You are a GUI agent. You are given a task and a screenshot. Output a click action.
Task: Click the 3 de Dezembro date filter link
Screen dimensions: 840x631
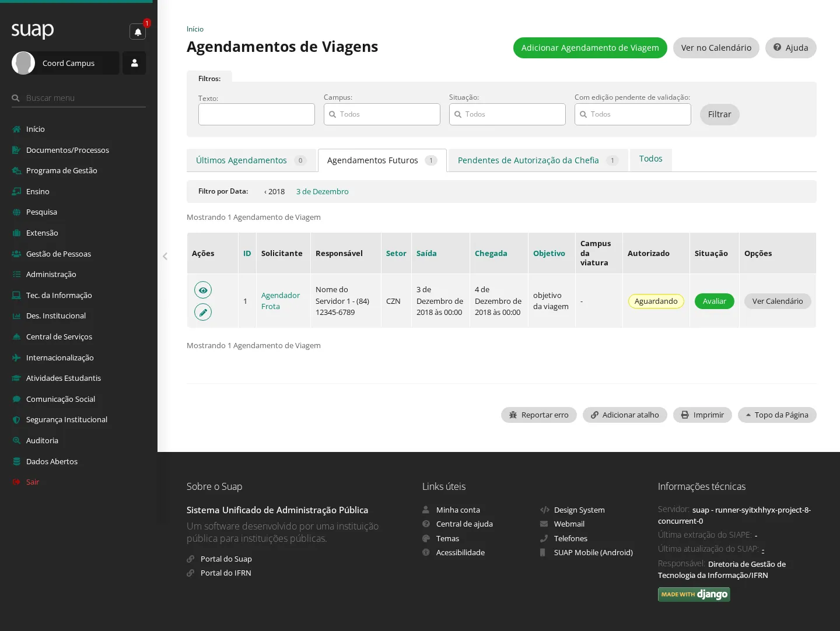click(x=322, y=191)
